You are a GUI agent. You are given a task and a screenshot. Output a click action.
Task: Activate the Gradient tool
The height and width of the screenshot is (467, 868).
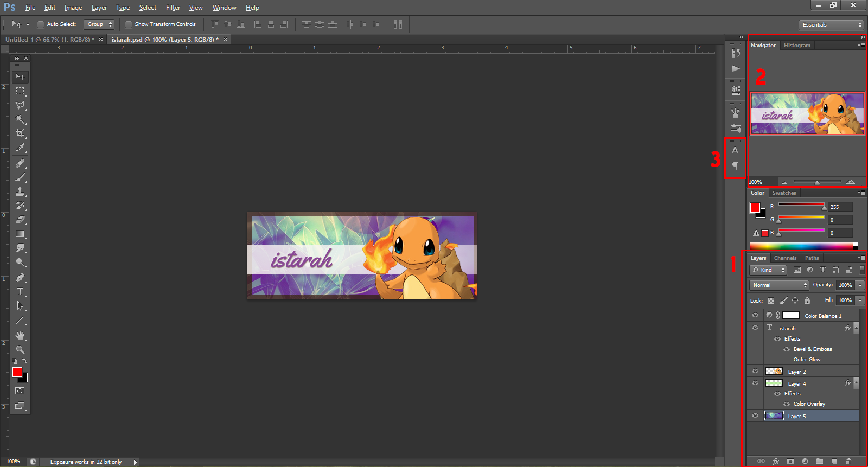(x=20, y=234)
